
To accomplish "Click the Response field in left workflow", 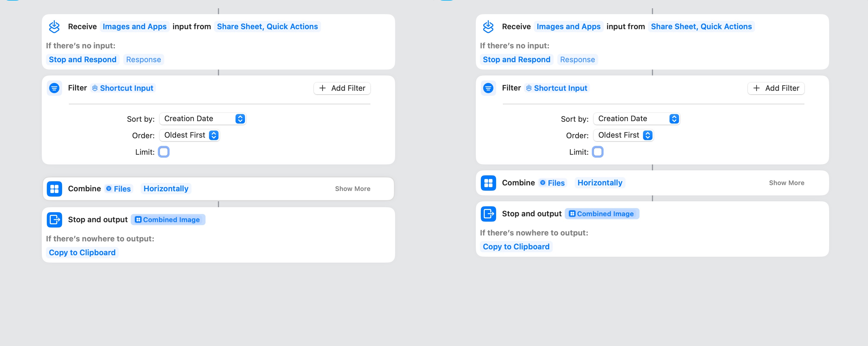I will pyautogui.click(x=144, y=59).
